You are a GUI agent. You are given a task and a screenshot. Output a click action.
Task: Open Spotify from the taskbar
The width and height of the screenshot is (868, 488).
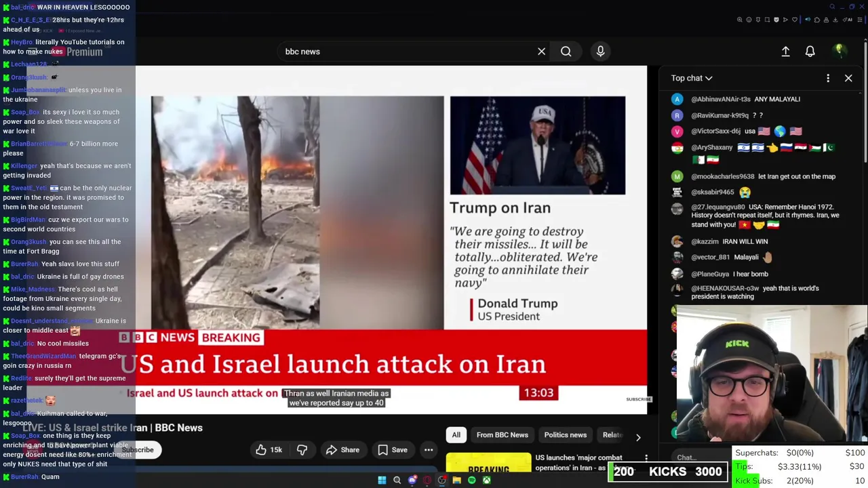472,480
